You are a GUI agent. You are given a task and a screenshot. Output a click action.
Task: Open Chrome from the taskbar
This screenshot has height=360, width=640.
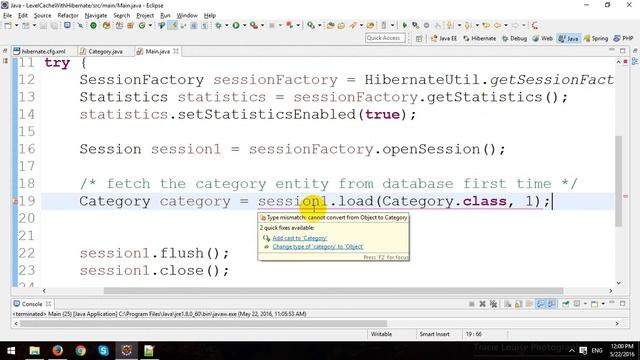[x=80, y=351]
